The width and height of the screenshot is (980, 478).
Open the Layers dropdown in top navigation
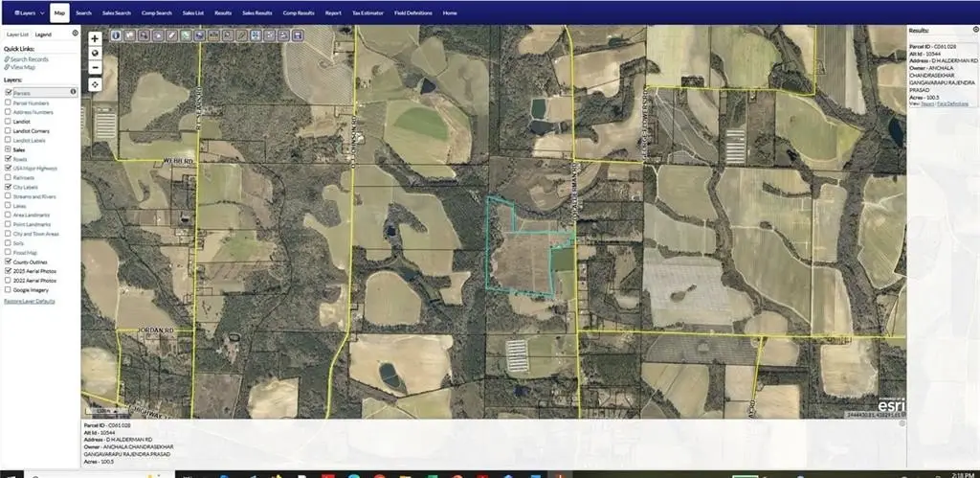[x=27, y=13]
